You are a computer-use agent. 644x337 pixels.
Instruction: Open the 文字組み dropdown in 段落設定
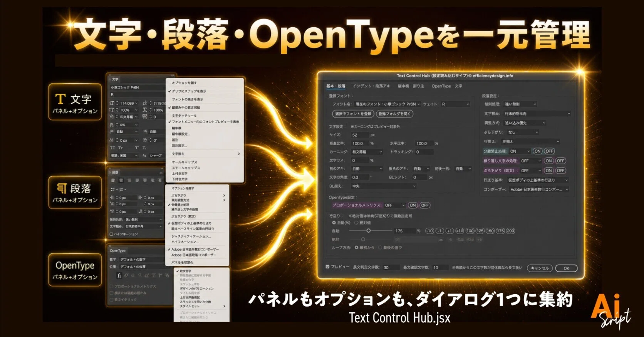537,114
